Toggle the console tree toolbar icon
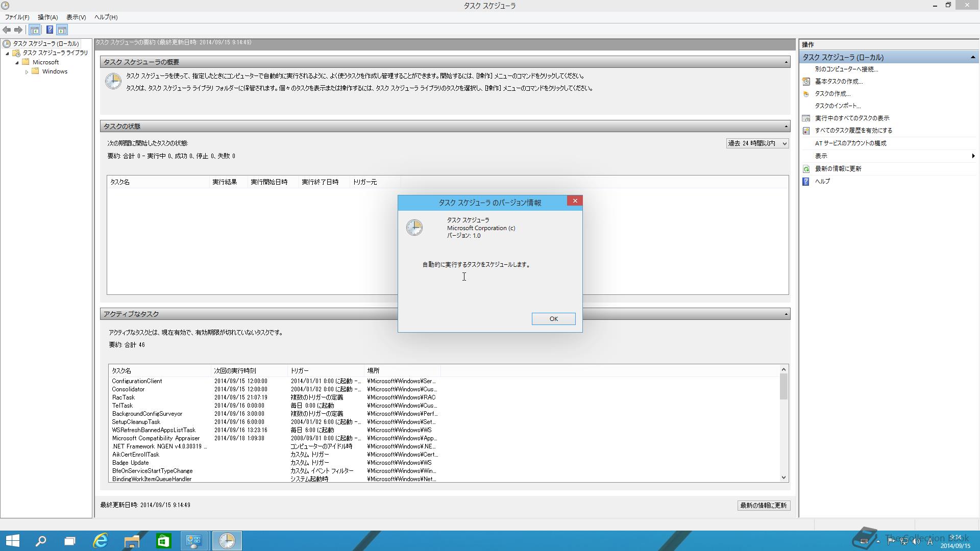The height and width of the screenshot is (551, 980). click(35, 30)
